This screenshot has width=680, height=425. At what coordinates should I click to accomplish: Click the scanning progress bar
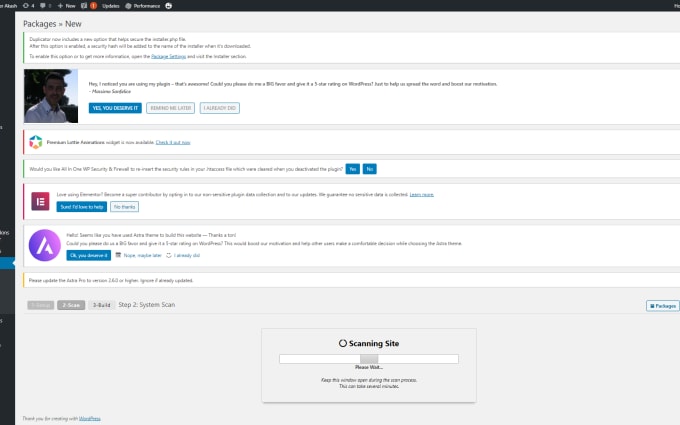click(x=369, y=359)
